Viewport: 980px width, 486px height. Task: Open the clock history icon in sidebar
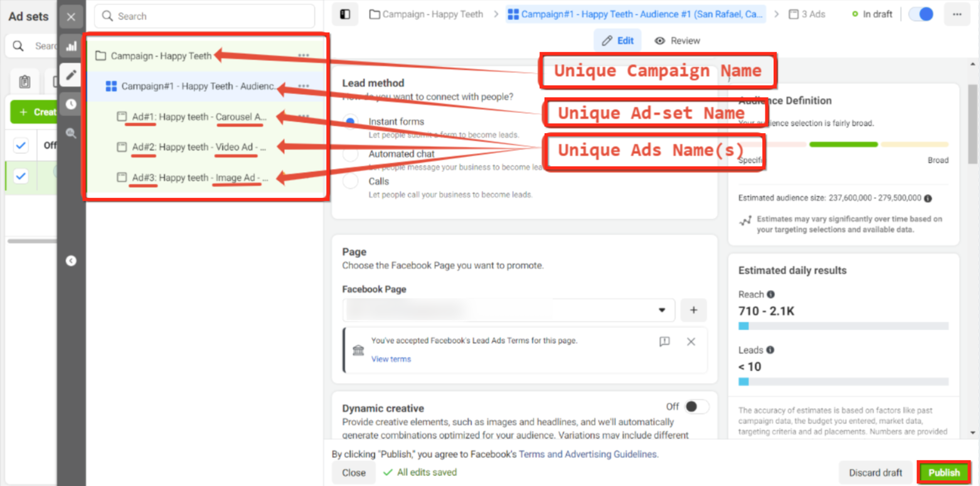click(x=71, y=104)
